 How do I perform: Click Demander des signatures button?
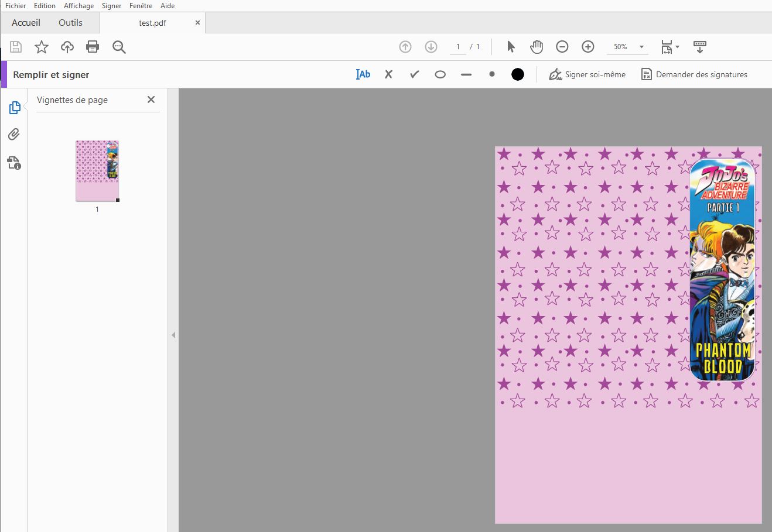tap(695, 74)
